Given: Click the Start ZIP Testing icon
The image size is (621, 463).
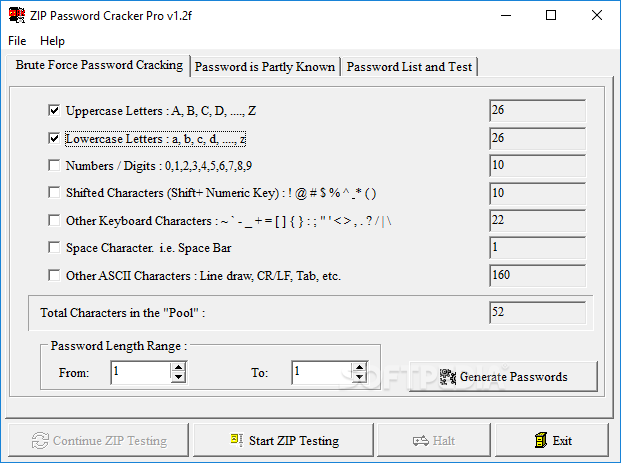Looking at the screenshot, I should 237,440.
